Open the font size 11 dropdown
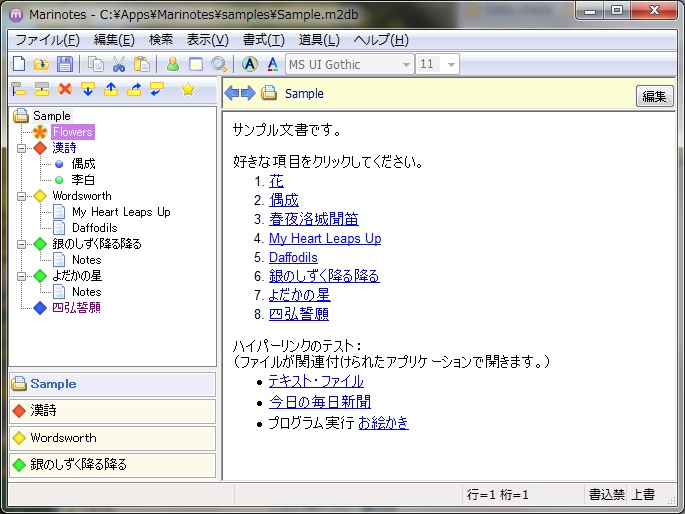Image resolution: width=685 pixels, height=514 pixels. [452, 65]
